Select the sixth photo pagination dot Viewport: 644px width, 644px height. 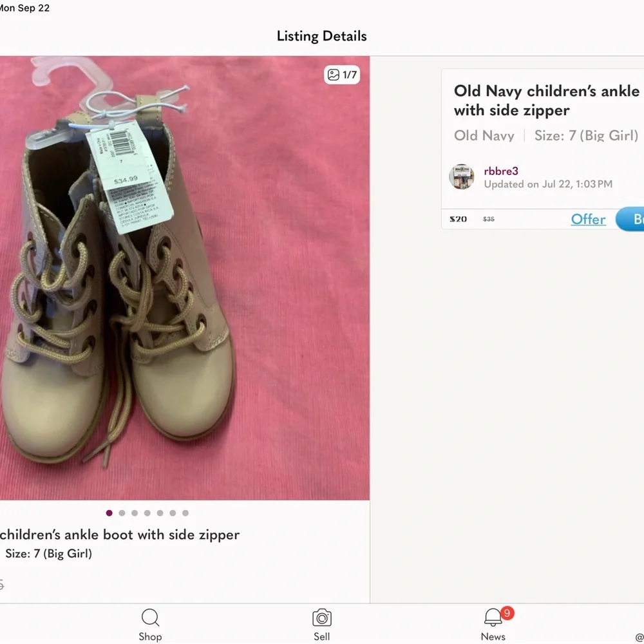173,513
